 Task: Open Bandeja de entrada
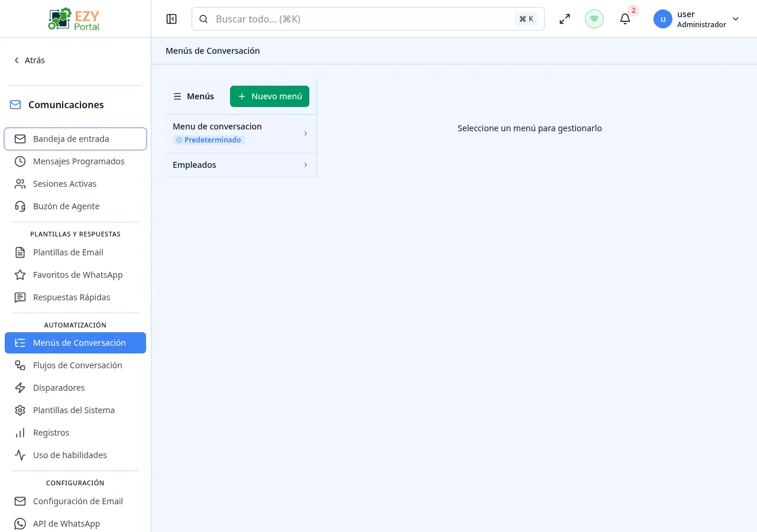[75, 139]
